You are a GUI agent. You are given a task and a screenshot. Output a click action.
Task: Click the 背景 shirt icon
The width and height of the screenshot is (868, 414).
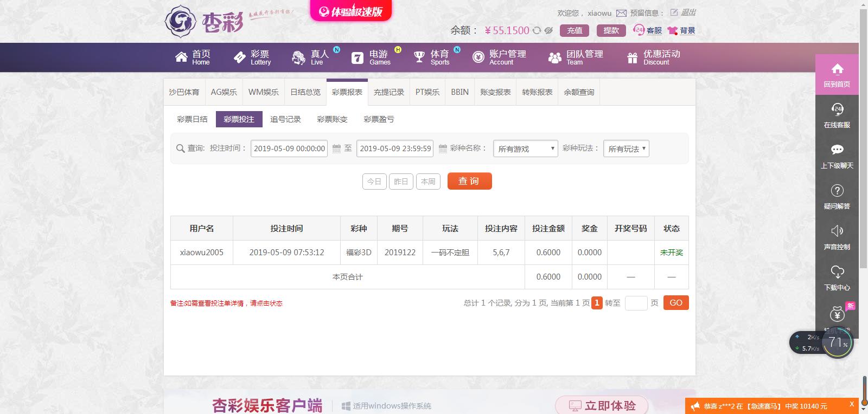[673, 30]
